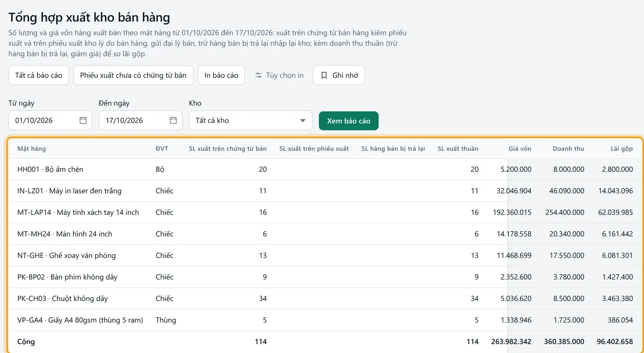Click the Doanh thu column header
The width and height of the screenshot is (644, 353).
click(568, 149)
